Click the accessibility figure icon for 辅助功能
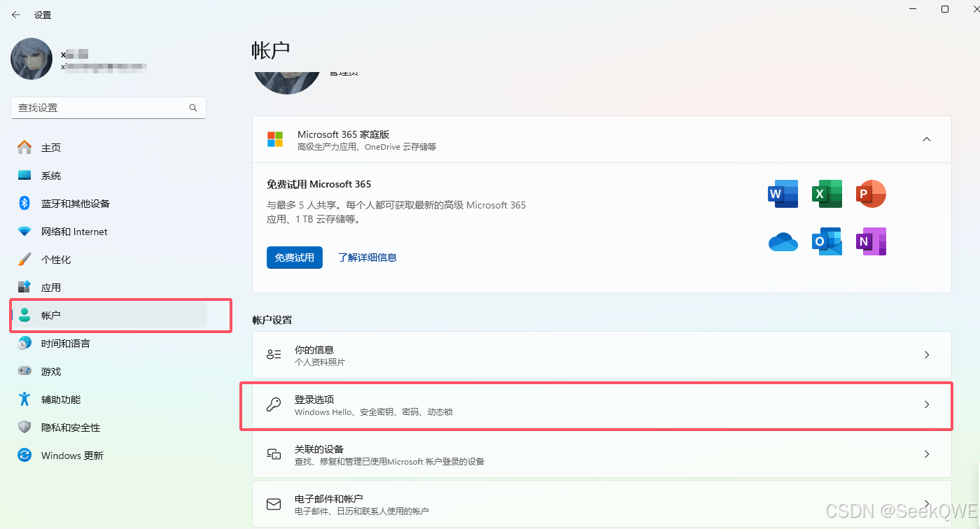 (x=24, y=399)
